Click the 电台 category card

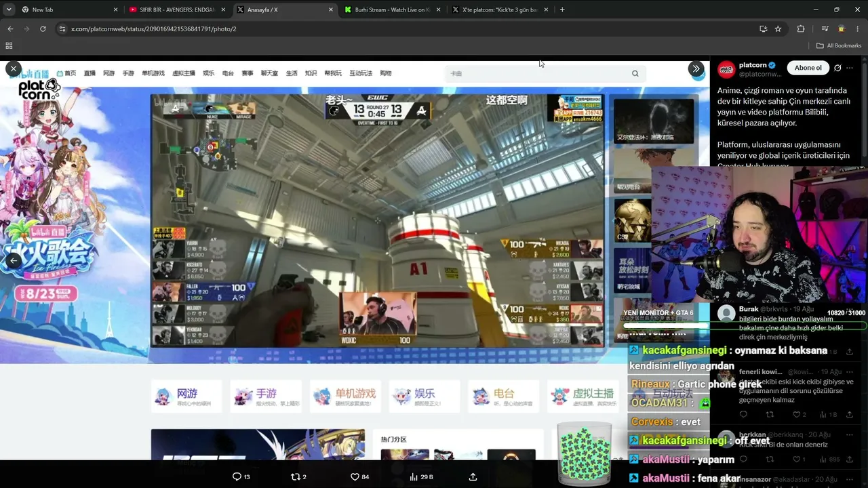click(504, 396)
